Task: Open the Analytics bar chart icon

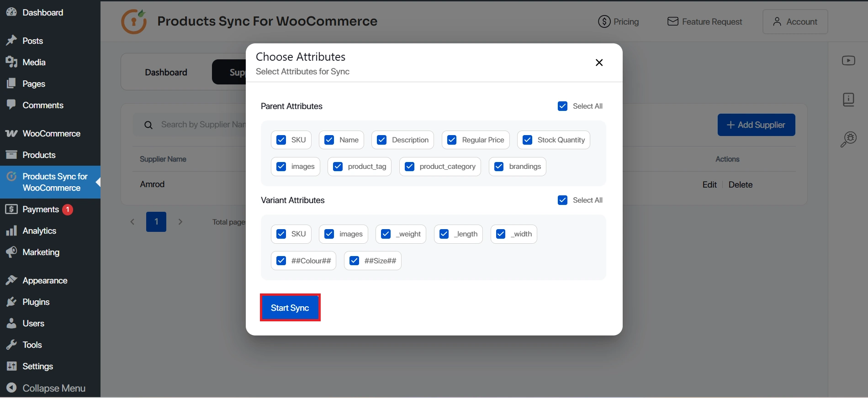Action: pyautogui.click(x=11, y=230)
